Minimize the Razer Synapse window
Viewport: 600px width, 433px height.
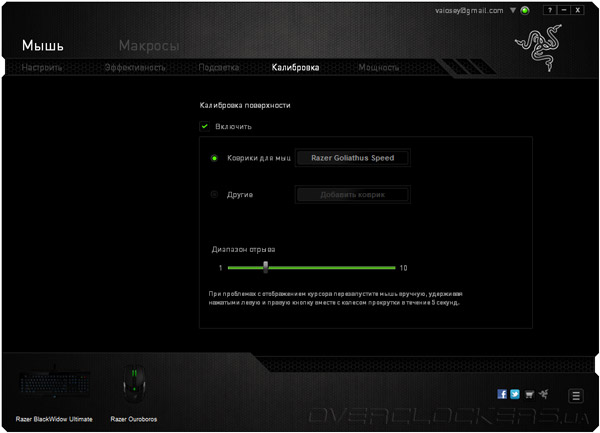coord(564,10)
